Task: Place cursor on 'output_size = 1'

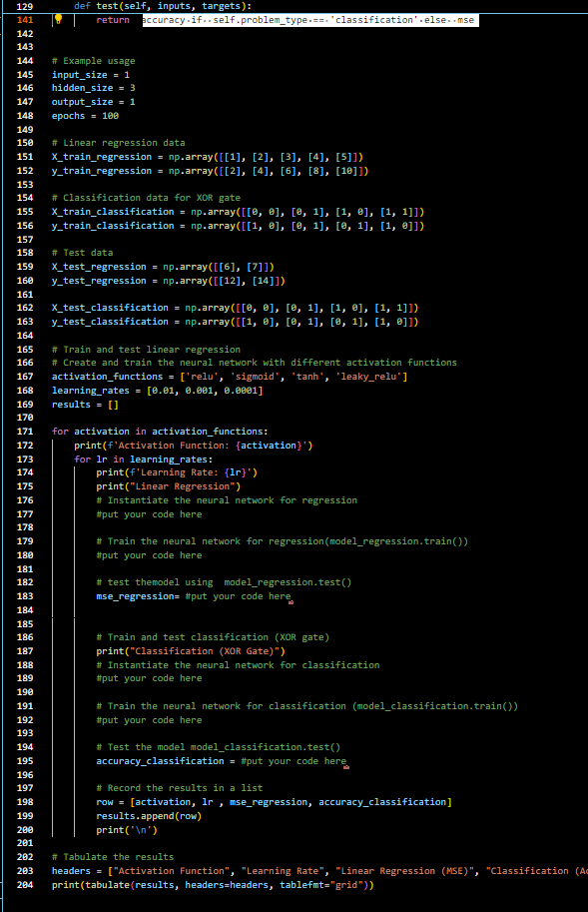Action: tap(94, 102)
